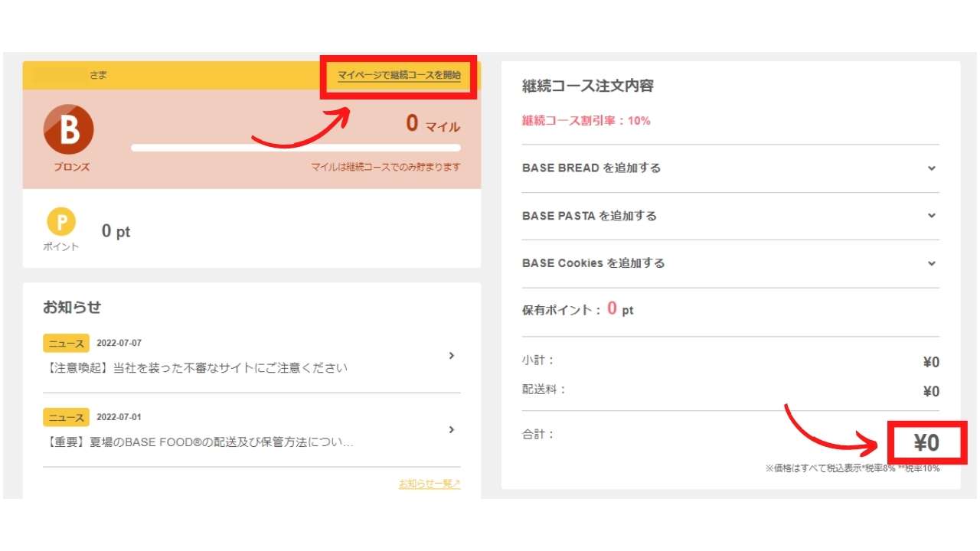Click chevron arrow beside 夏場のBASE FOOD news
The width and height of the screenshot is (980, 551).
pyautogui.click(x=452, y=430)
